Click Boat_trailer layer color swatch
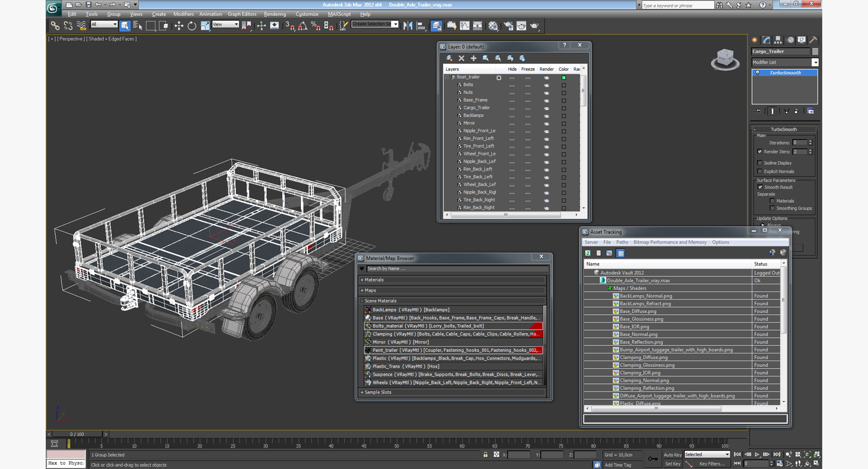868x469 pixels. (x=564, y=77)
